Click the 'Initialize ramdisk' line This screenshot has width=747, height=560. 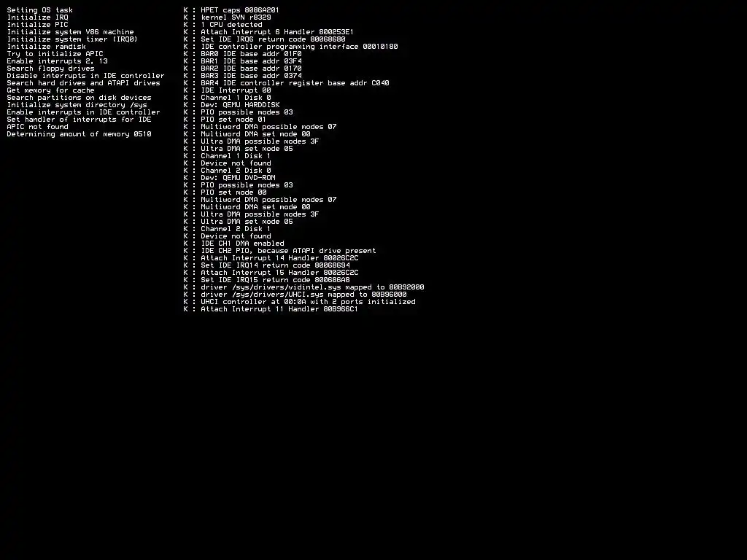coord(46,47)
